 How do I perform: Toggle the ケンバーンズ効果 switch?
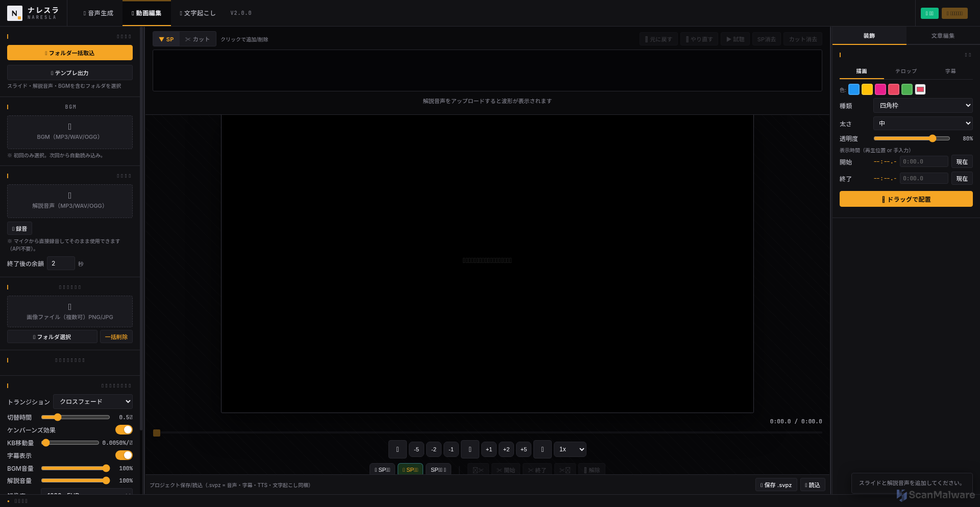124,430
